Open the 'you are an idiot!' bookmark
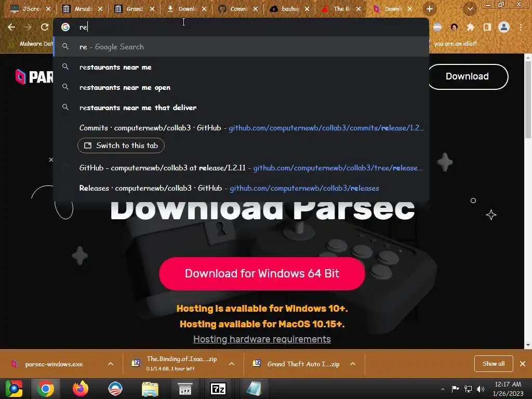Viewport: 532px width, 399px height. tap(455, 44)
